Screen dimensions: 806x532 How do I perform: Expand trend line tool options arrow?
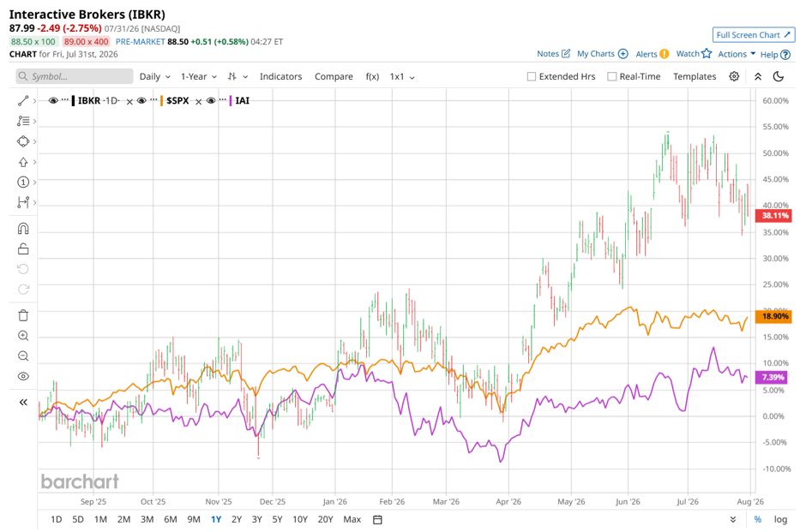(x=34, y=100)
